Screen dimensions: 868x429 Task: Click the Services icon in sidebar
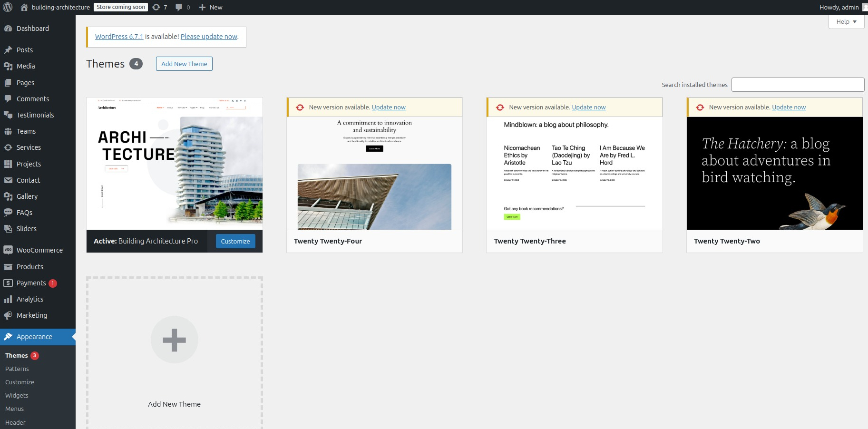click(x=8, y=147)
